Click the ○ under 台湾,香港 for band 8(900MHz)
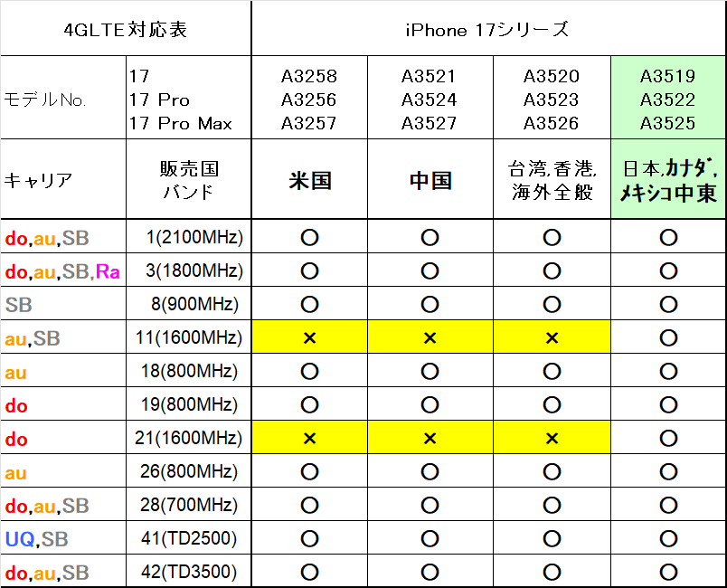 pos(552,304)
